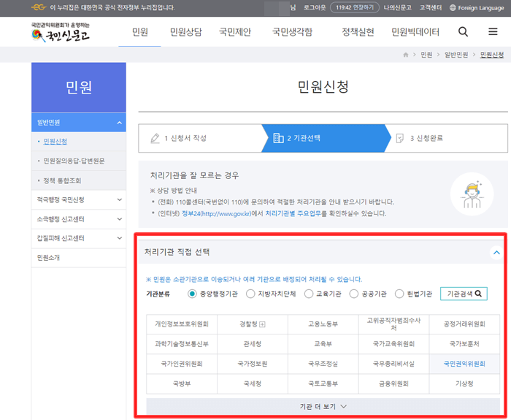Click the pencil icon in step 1
This screenshot has width=511, height=420.
(x=155, y=138)
